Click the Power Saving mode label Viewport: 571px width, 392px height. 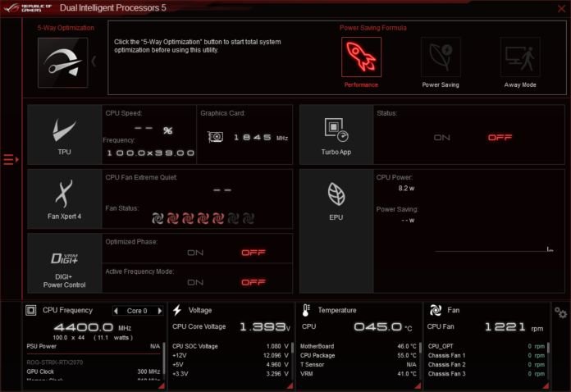[x=441, y=84]
